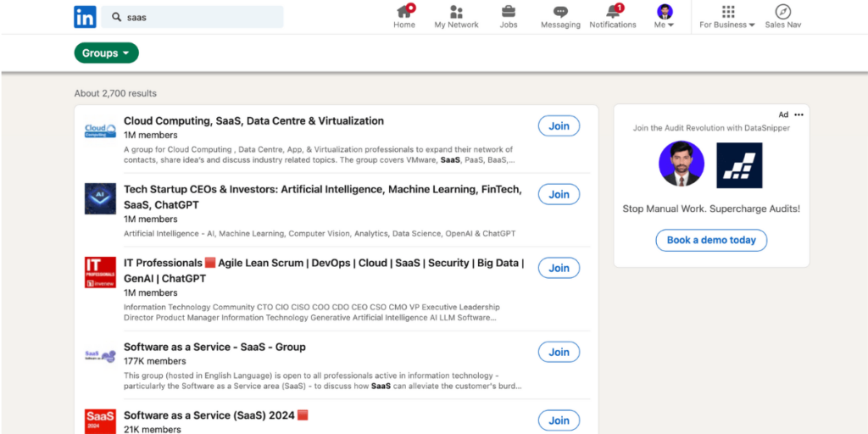Click the Cloud Computing group logo thumbnail
The width and height of the screenshot is (868, 434).
(x=100, y=130)
